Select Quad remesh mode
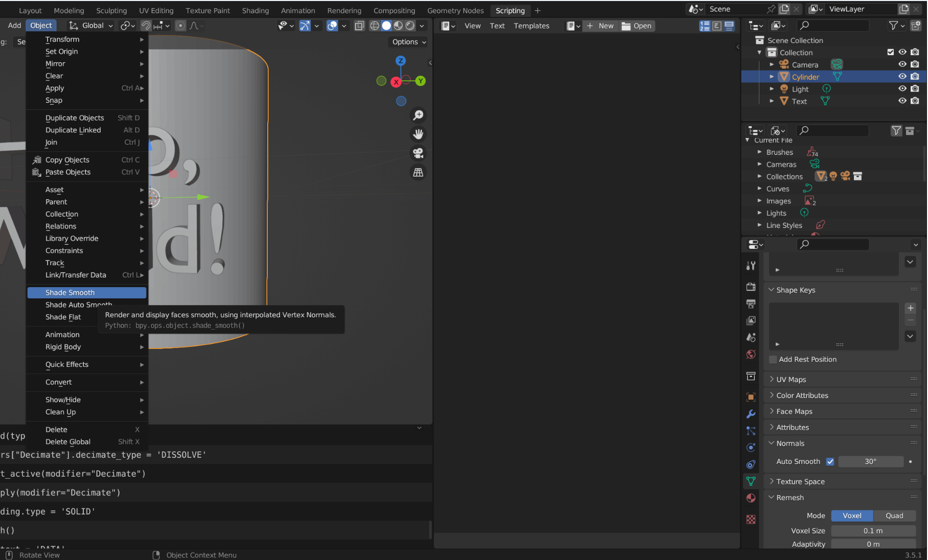This screenshot has height=560, width=928. click(894, 516)
